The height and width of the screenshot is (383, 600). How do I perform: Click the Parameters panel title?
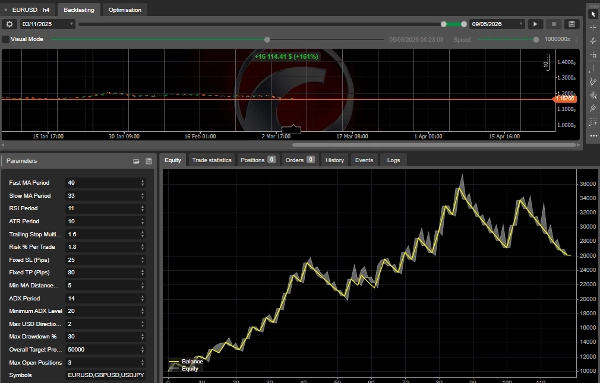(x=22, y=161)
